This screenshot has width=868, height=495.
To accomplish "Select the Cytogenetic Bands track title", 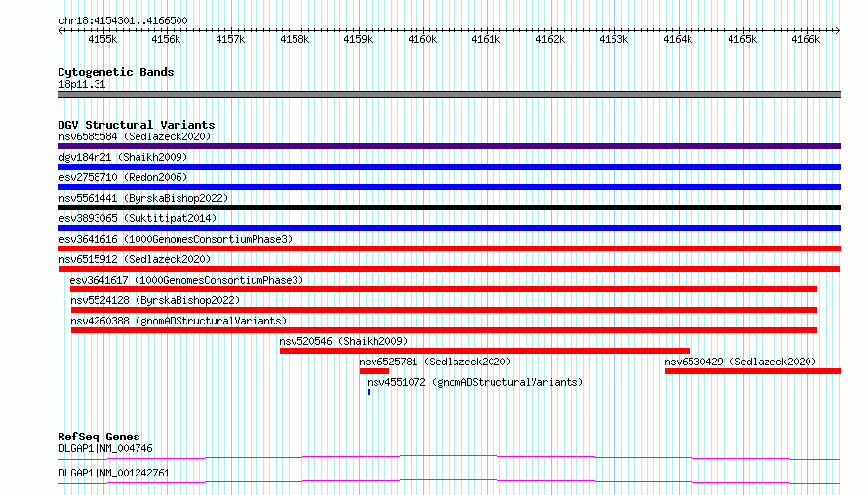I will tap(116, 72).
